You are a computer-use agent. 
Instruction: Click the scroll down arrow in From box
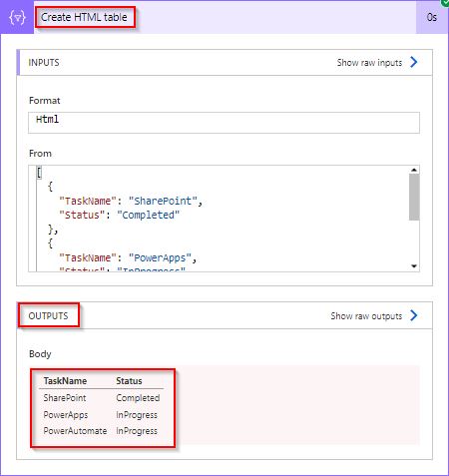coord(414,266)
